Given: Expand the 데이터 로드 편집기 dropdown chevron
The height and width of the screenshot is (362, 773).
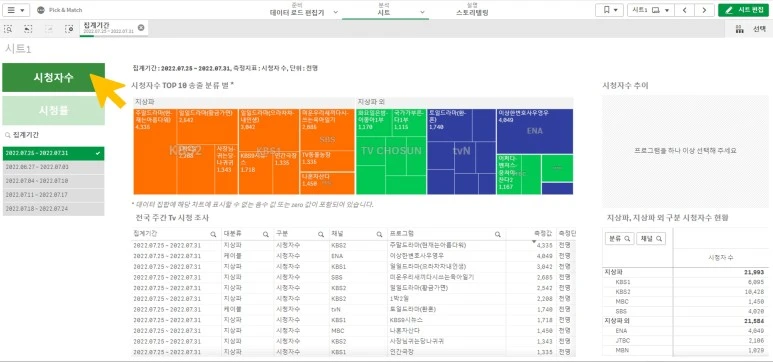Looking at the screenshot, I should click(336, 12).
